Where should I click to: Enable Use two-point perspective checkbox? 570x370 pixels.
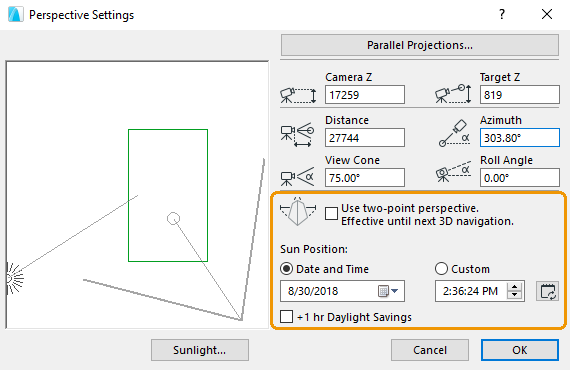coord(331,214)
